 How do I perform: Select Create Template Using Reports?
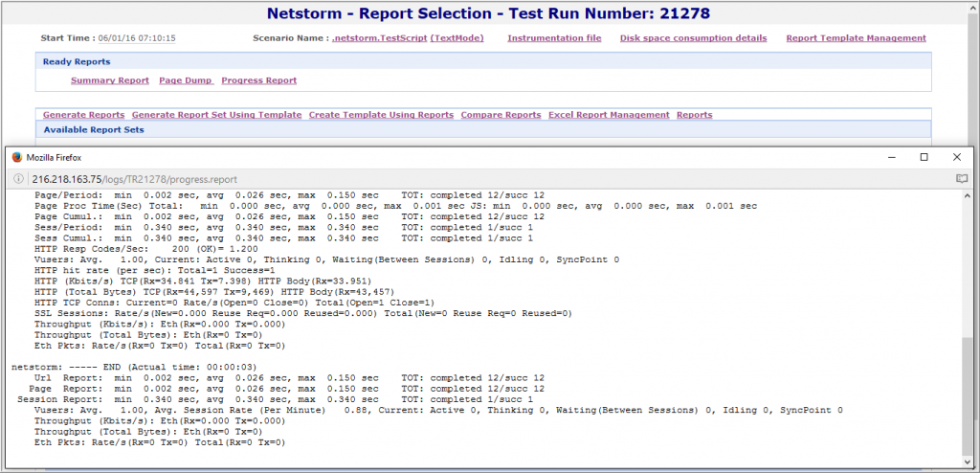381,115
